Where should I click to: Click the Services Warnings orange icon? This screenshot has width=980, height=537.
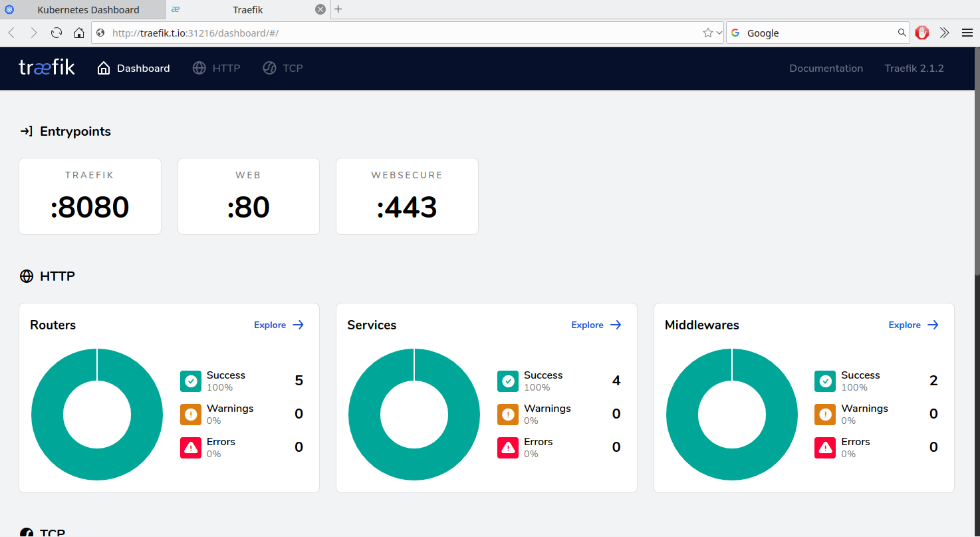(508, 415)
